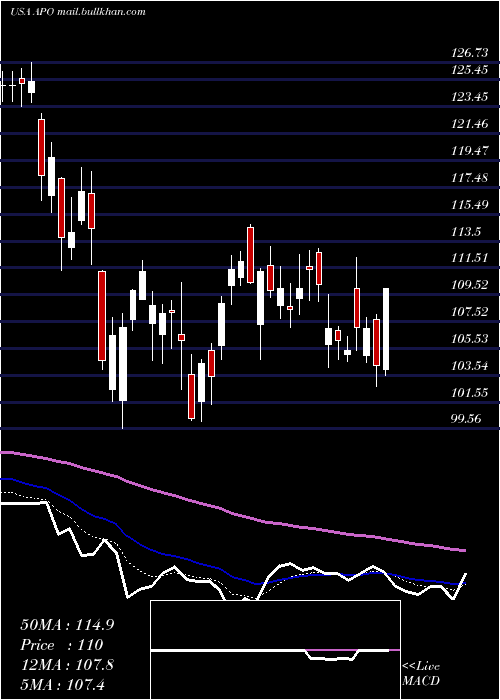500x700 pixels.
Task: Select the 101.55 price level label
Action: point(470,392)
